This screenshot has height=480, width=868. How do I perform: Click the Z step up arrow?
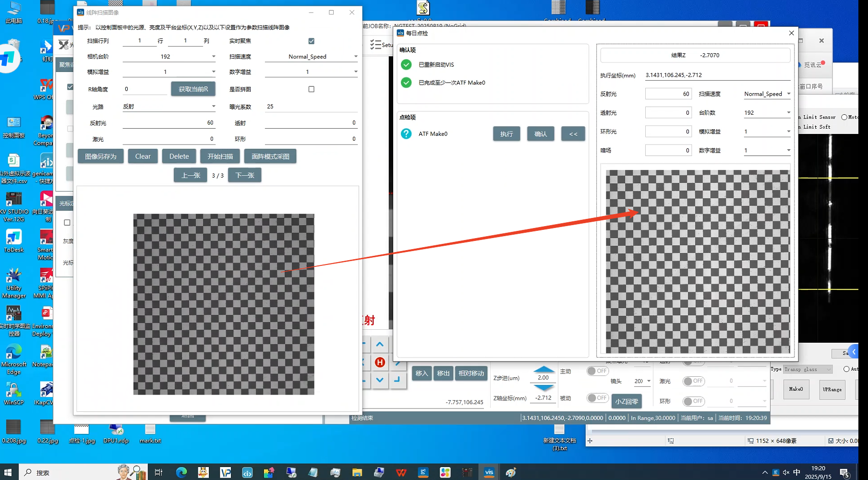543,369
